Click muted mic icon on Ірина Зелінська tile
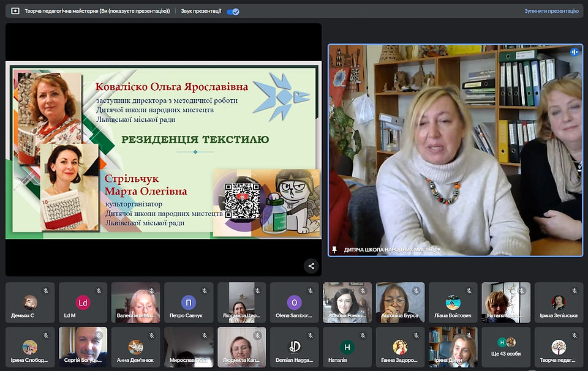Image resolution: width=588 pixels, height=371 pixels. (x=575, y=291)
